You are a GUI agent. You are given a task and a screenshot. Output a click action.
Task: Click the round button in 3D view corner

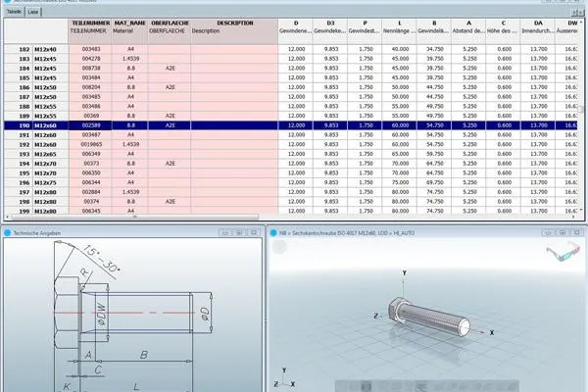[x=279, y=247]
